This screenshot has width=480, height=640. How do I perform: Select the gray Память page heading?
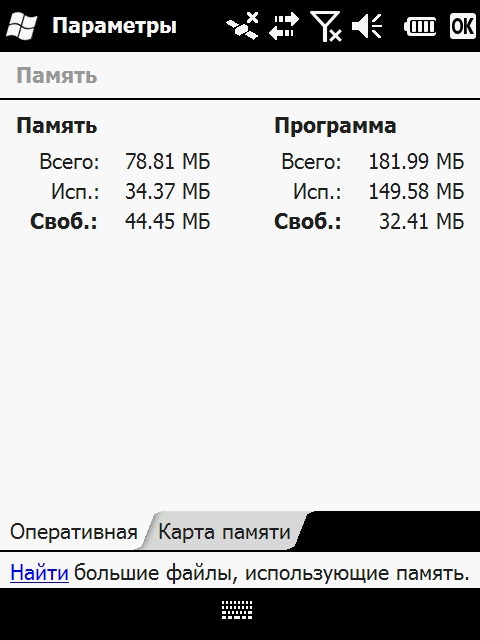tap(57, 76)
